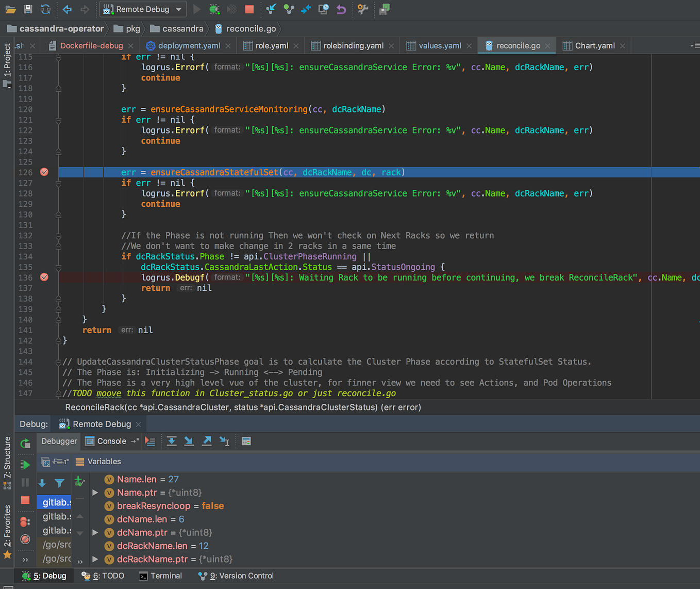Viewport: 700px width, 589px height.
Task: Expand the Name.ptr variable node
Action: coord(95,493)
